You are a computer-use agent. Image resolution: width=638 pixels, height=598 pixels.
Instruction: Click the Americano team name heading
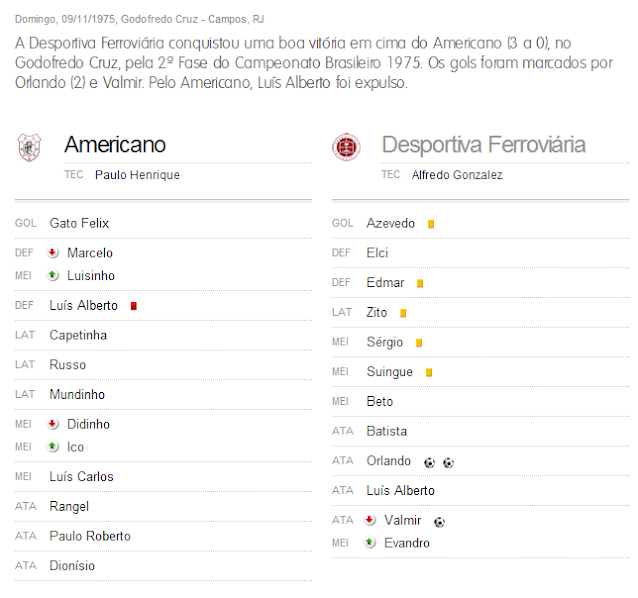click(115, 145)
